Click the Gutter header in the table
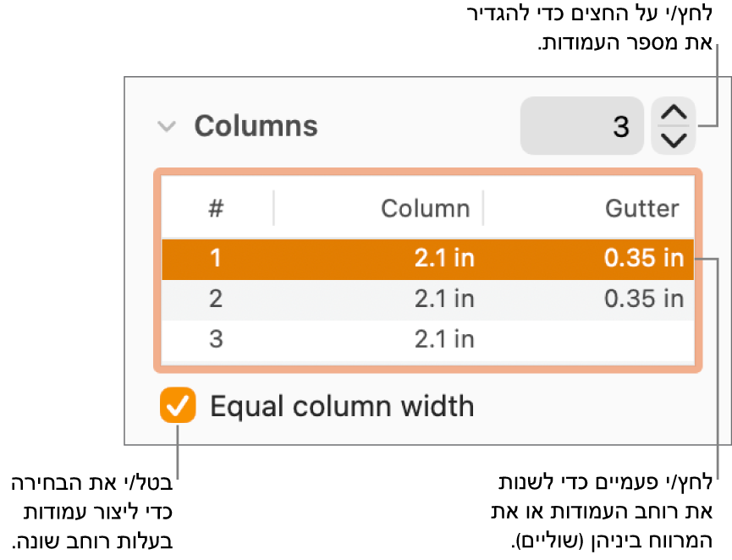 [641, 208]
